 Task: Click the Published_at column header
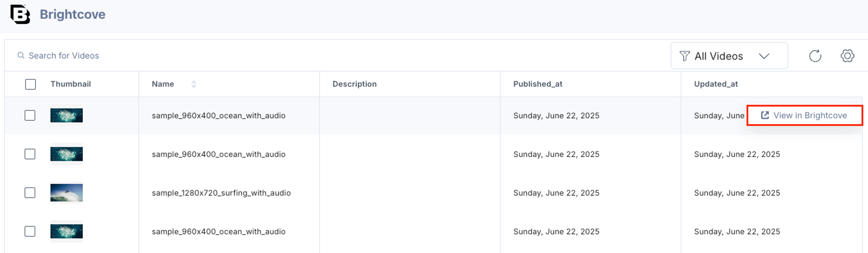click(538, 84)
